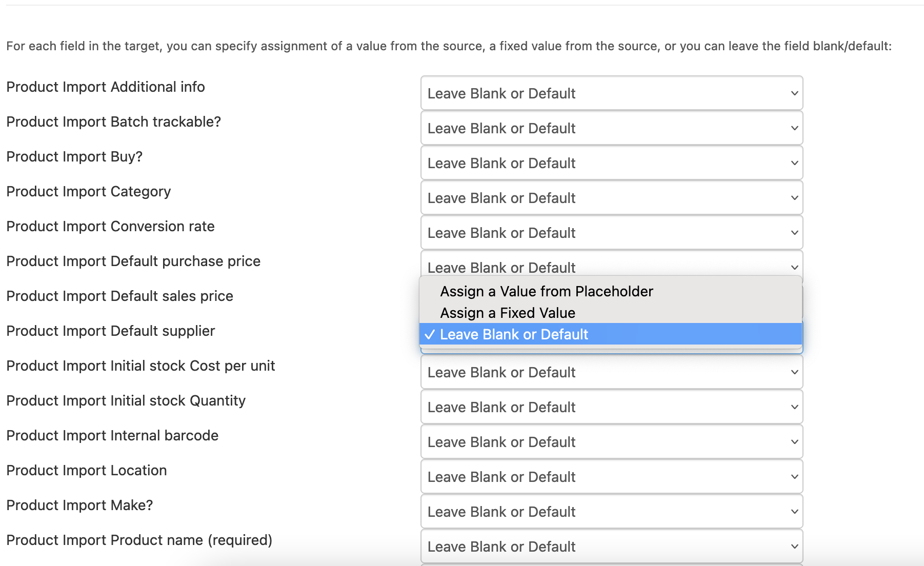The width and height of the screenshot is (924, 566).
Task: Expand the Product Import Buy dropdown
Action: (611, 163)
